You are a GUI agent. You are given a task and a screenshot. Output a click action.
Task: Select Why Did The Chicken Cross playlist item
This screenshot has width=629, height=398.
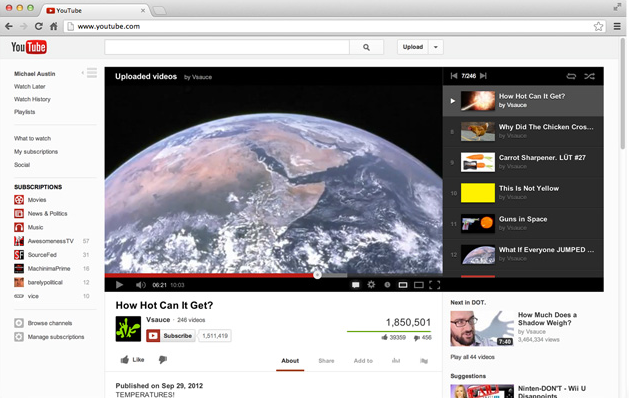point(523,132)
